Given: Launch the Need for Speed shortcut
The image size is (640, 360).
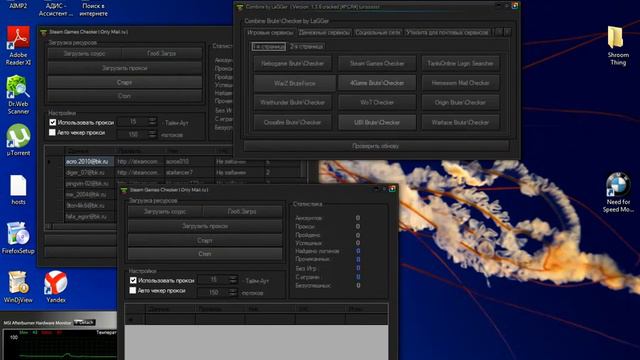Looking at the screenshot, I should [618, 192].
